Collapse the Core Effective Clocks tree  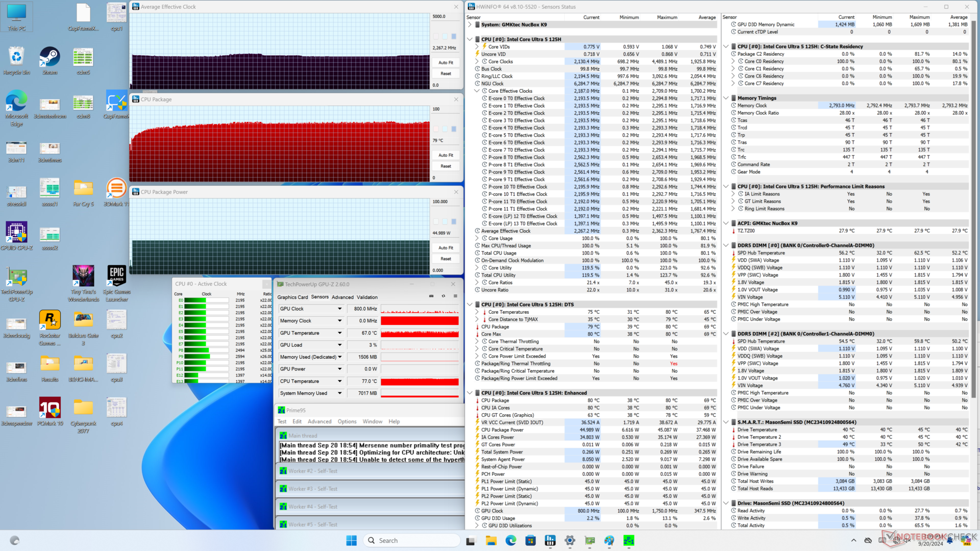(477, 91)
